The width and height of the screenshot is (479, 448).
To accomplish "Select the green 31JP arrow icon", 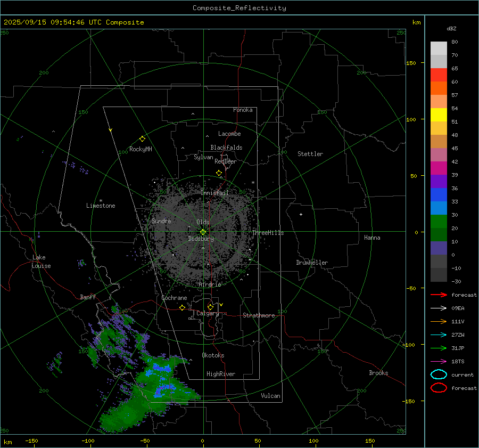I will tap(439, 348).
